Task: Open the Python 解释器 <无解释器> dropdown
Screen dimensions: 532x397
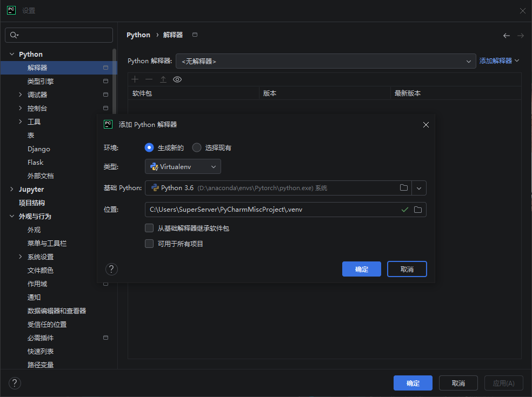Action: click(x=325, y=61)
